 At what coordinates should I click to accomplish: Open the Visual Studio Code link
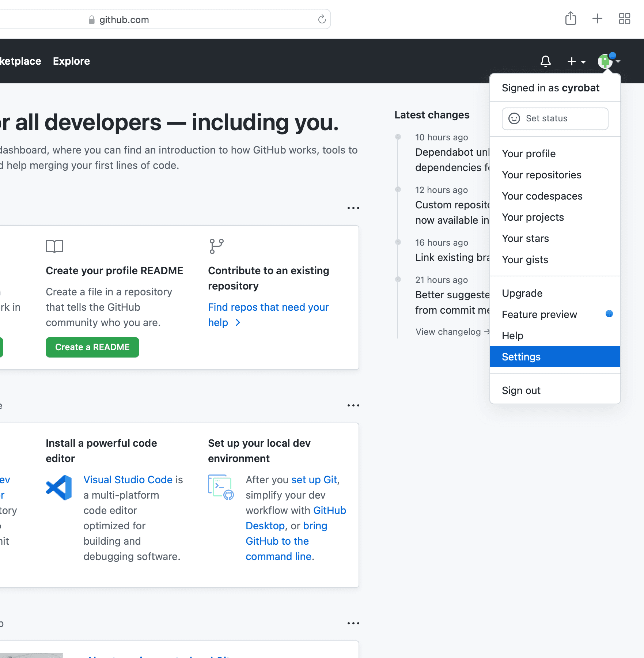coord(128,480)
